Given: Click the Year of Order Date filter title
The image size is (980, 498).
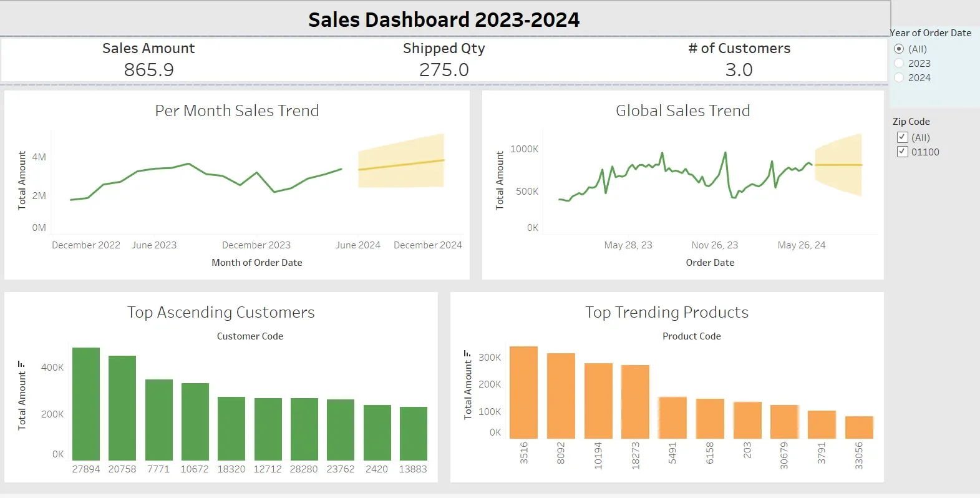Looking at the screenshot, I should pyautogui.click(x=930, y=33).
